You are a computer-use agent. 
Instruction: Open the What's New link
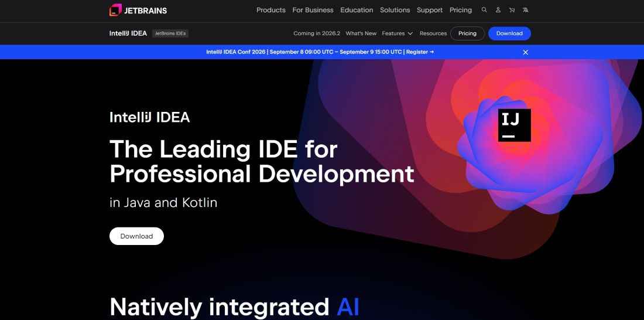point(361,33)
